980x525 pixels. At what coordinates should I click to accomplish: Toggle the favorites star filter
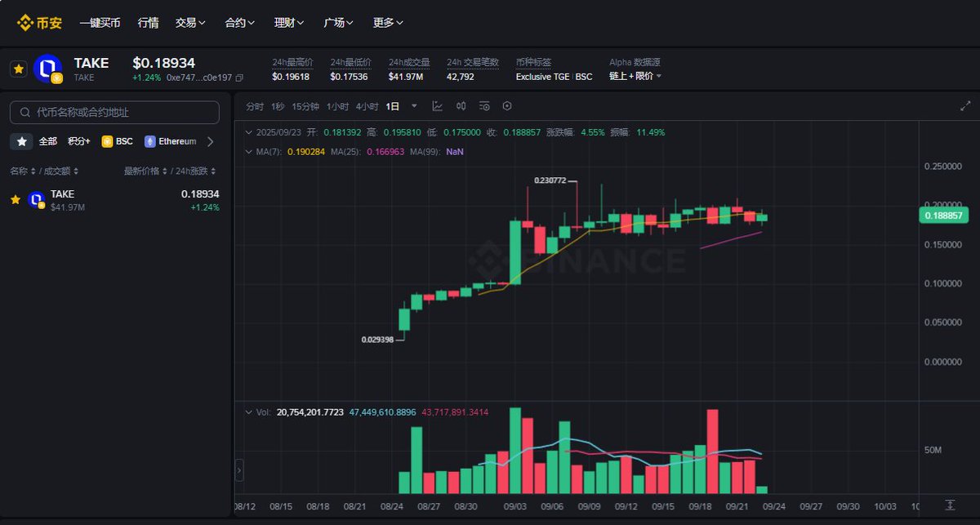point(21,141)
